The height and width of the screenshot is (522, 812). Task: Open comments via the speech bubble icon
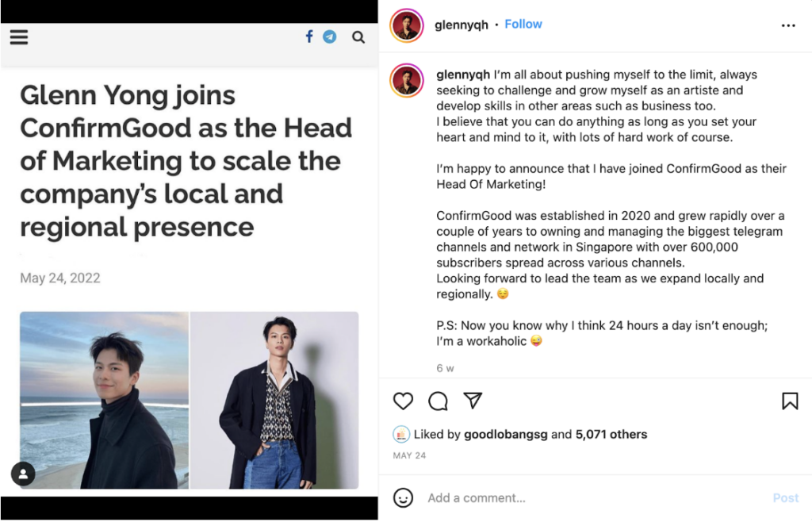click(x=438, y=401)
